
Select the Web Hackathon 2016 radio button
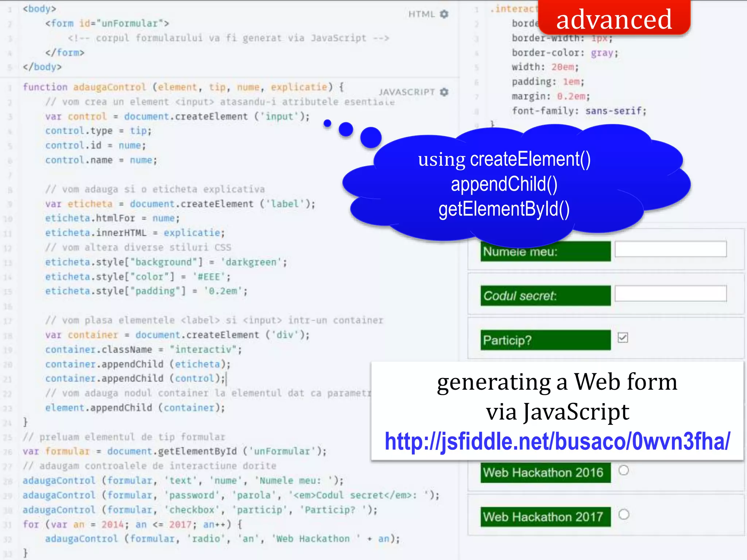(624, 470)
